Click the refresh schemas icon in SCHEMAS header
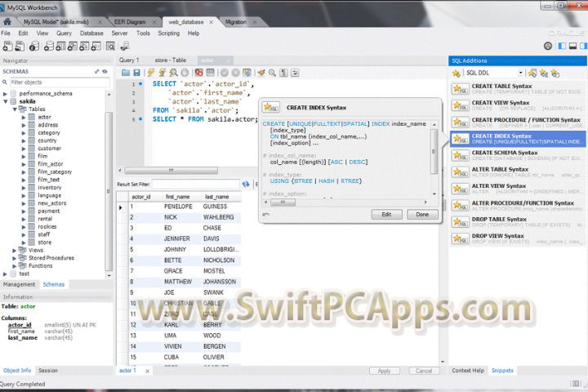 pos(105,71)
